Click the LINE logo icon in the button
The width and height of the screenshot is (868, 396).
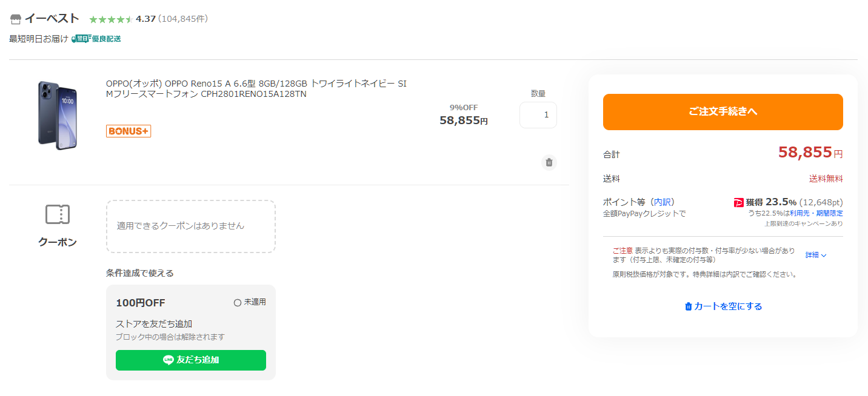(x=169, y=360)
